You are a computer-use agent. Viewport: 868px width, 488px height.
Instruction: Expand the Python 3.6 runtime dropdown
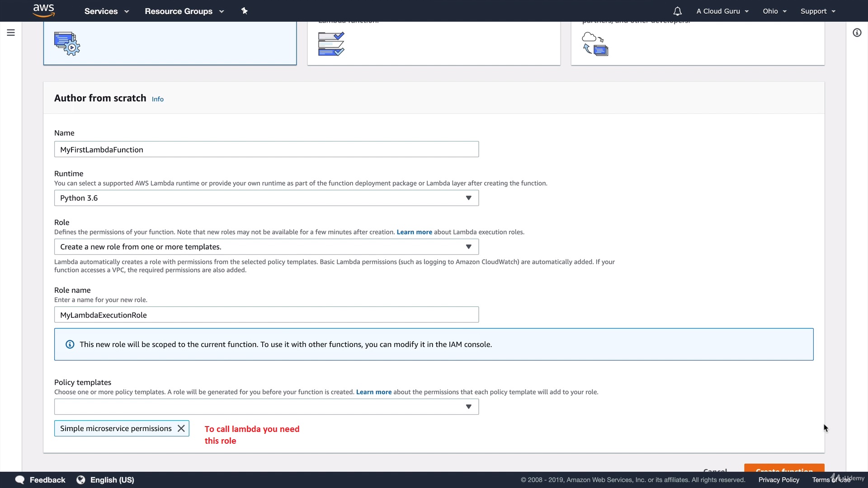(468, 198)
